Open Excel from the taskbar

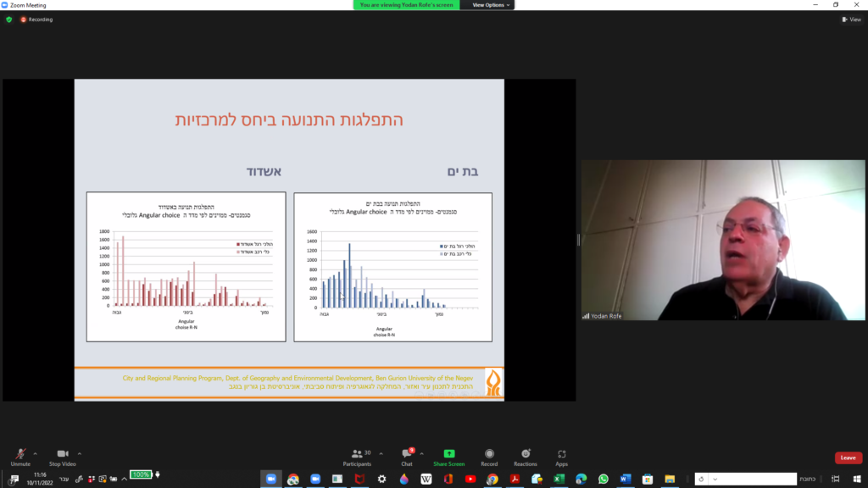click(559, 479)
